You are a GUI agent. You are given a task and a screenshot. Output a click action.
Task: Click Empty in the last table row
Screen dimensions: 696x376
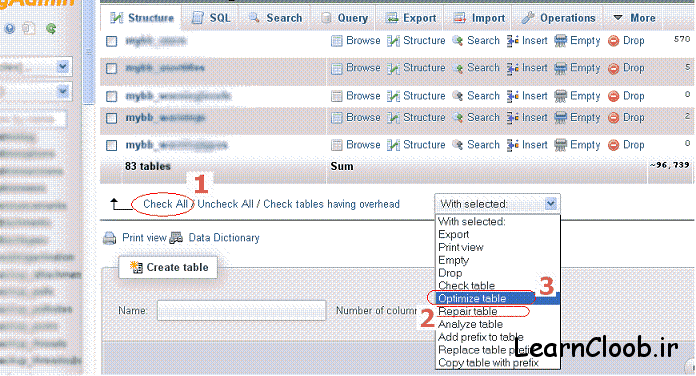[577, 145]
